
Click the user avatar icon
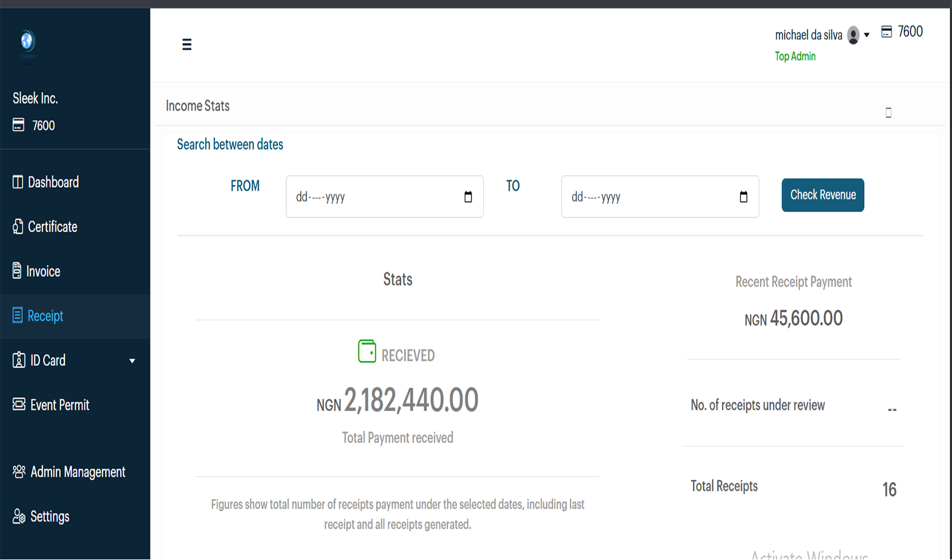[853, 35]
